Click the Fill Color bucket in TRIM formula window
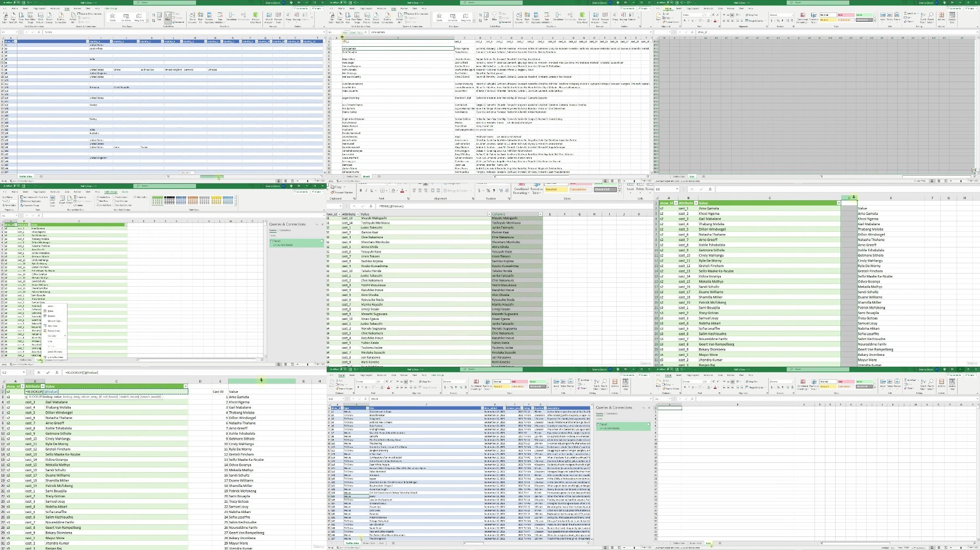 pos(393,190)
